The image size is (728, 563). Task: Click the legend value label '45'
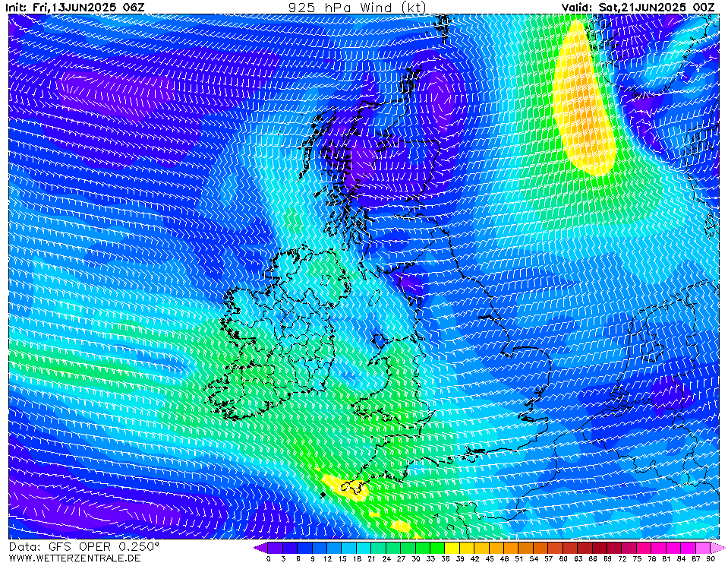490,558
